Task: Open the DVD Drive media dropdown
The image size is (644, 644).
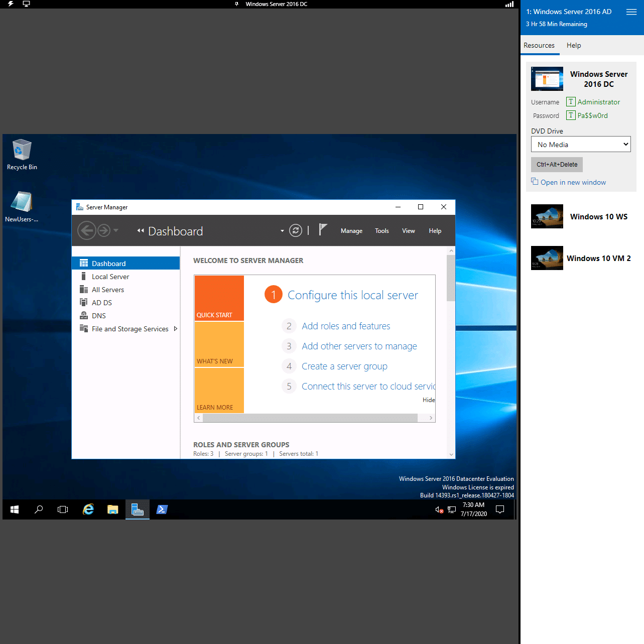Action: (581, 145)
